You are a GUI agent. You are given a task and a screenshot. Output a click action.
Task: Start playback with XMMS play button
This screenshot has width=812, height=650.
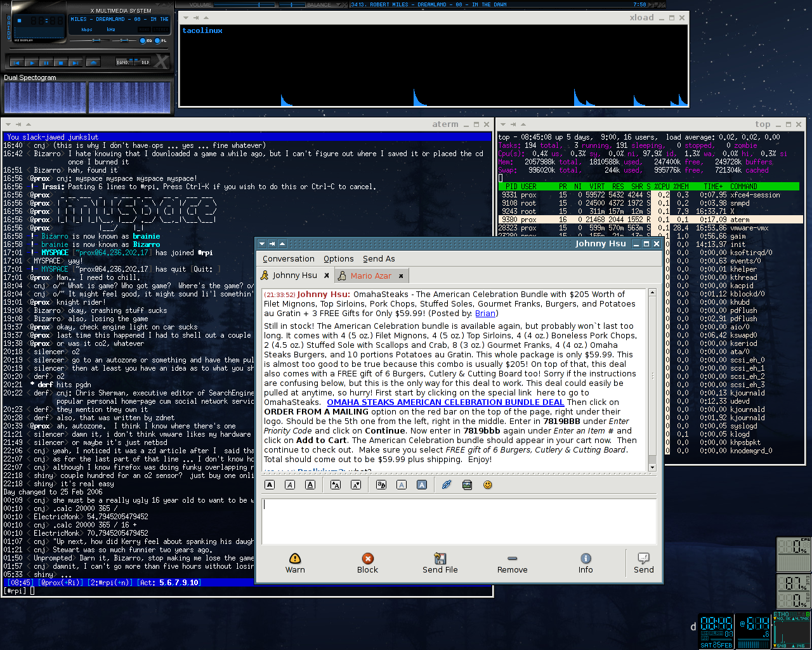point(31,62)
